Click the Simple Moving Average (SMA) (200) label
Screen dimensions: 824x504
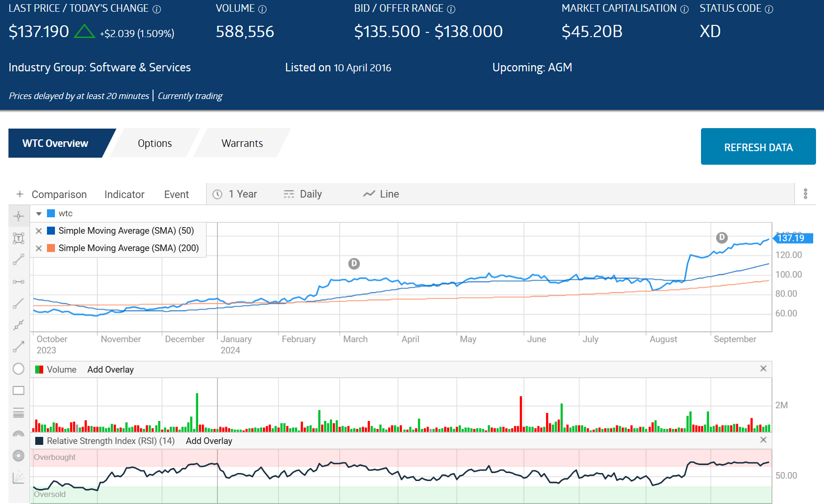[x=129, y=248]
